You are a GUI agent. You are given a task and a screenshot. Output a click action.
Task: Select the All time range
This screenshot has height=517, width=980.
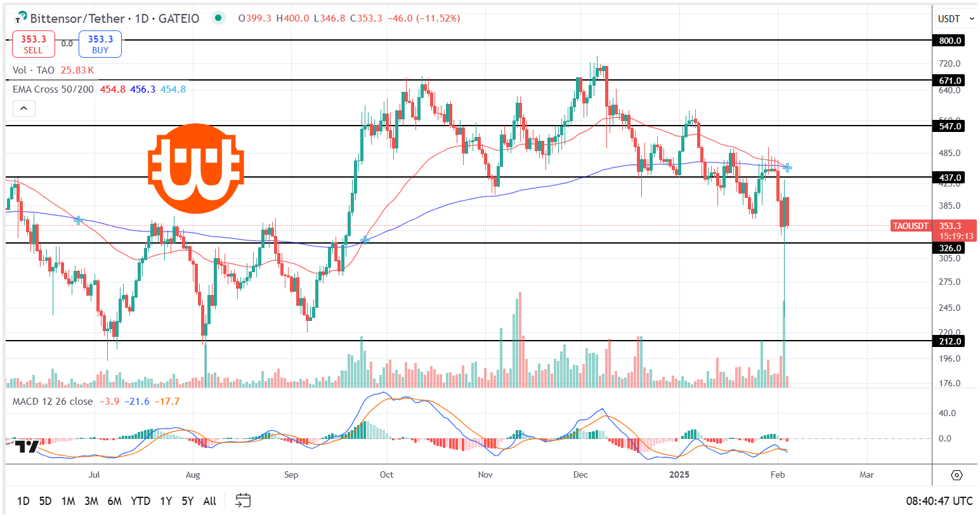tap(210, 501)
